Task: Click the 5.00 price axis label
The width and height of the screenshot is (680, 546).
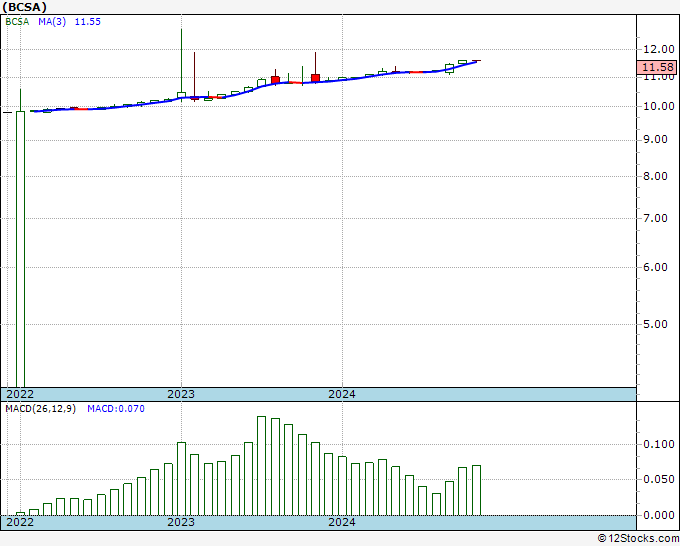Action: click(x=655, y=325)
